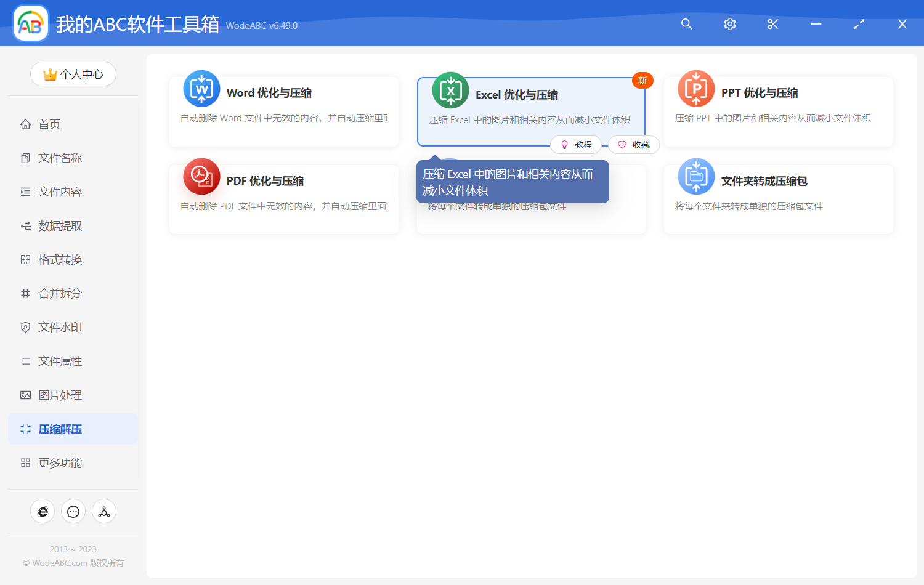924x585 pixels.
Task: Open the 图片处理 section
Action: [73, 395]
